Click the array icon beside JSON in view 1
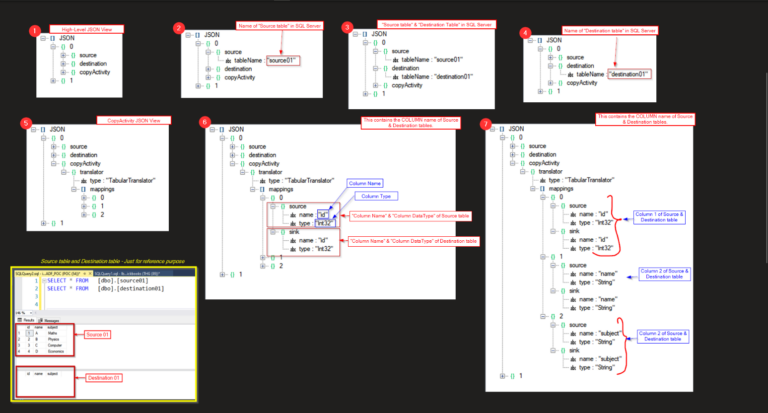The width and height of the screenshot is (768, 413). [52, 38]
